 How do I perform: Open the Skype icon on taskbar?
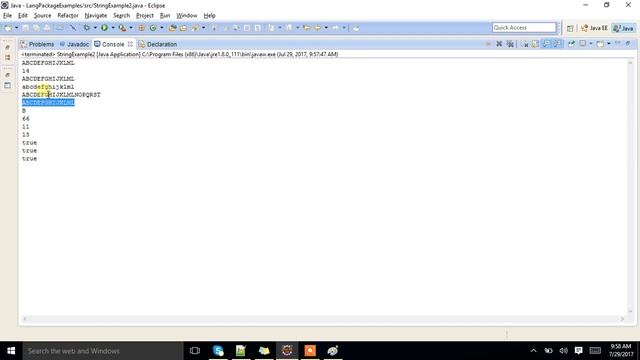(x=218, y=351)
